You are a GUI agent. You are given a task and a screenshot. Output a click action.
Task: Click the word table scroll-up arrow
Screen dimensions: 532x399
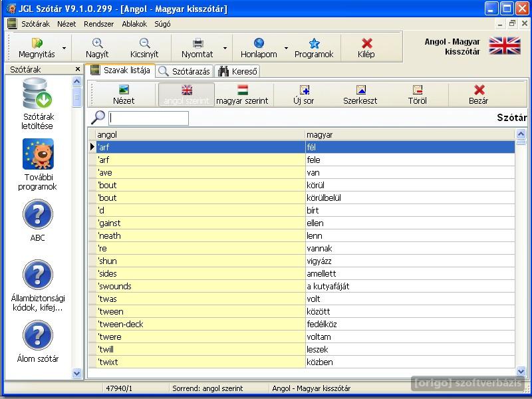click(x=521, y=134)
